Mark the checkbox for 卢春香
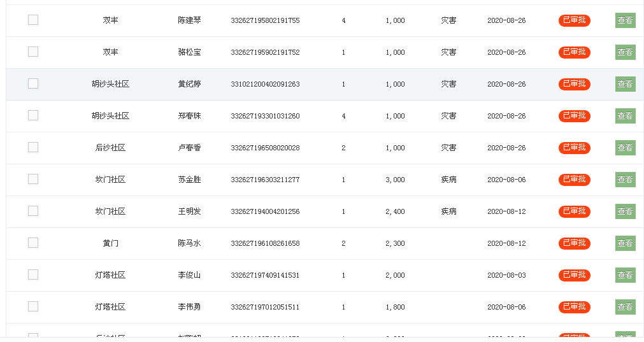Screen dimensions: 644x342 [33, 147]
